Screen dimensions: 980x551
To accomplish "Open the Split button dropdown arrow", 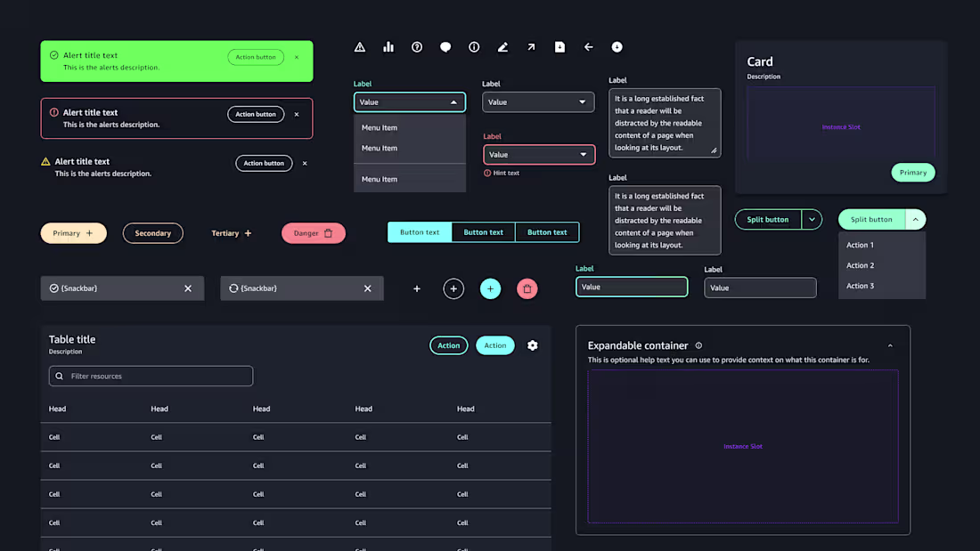I will 812,219.
